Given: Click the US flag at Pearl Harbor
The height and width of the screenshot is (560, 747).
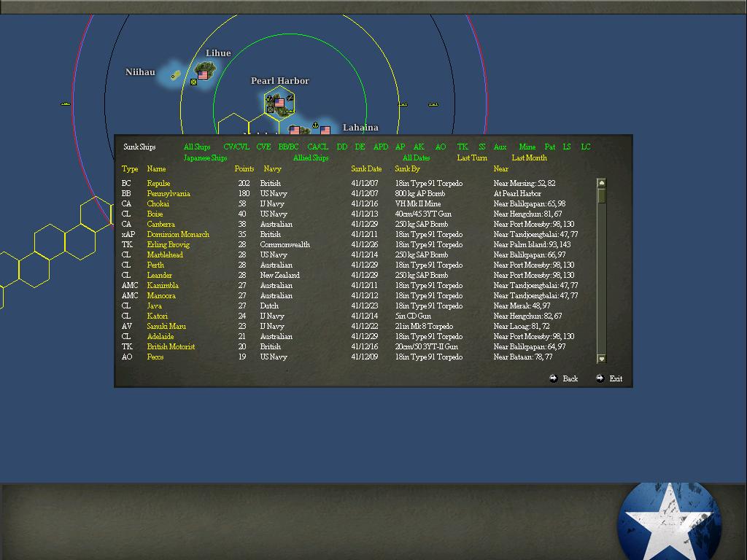Looking at the screenshot, I should [279, 102].
